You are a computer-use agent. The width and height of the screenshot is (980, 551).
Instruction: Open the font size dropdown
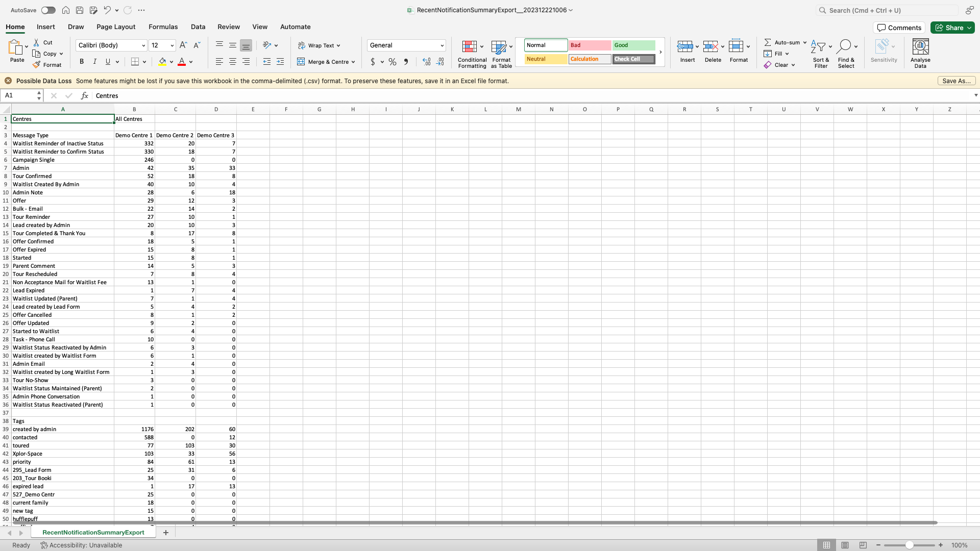172,45
